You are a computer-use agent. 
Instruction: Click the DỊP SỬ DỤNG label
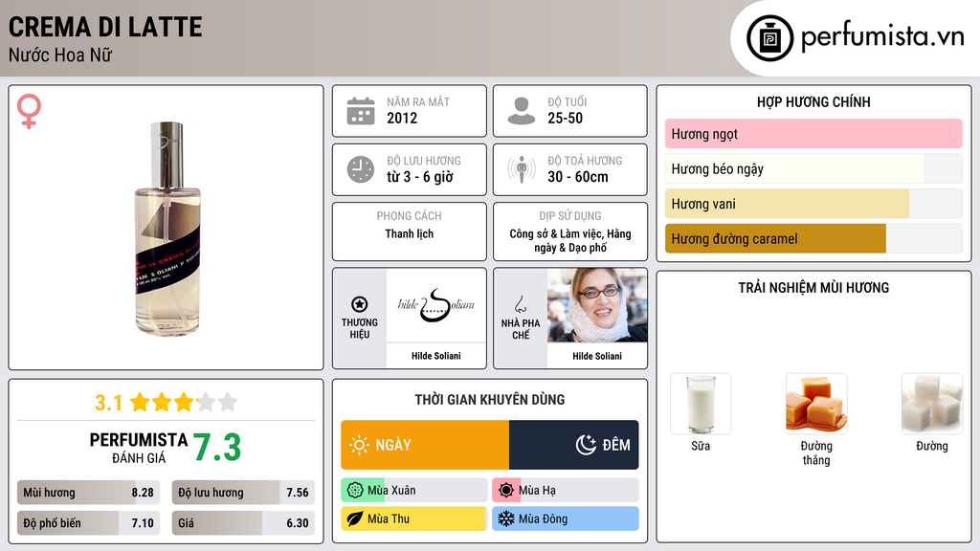point(570,215)
